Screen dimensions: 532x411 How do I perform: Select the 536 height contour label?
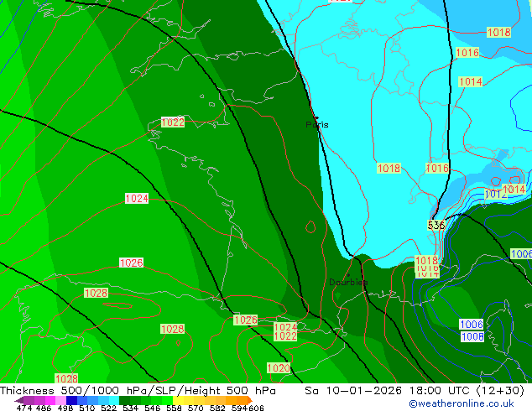pyautogui.click(x=436, y=225)
